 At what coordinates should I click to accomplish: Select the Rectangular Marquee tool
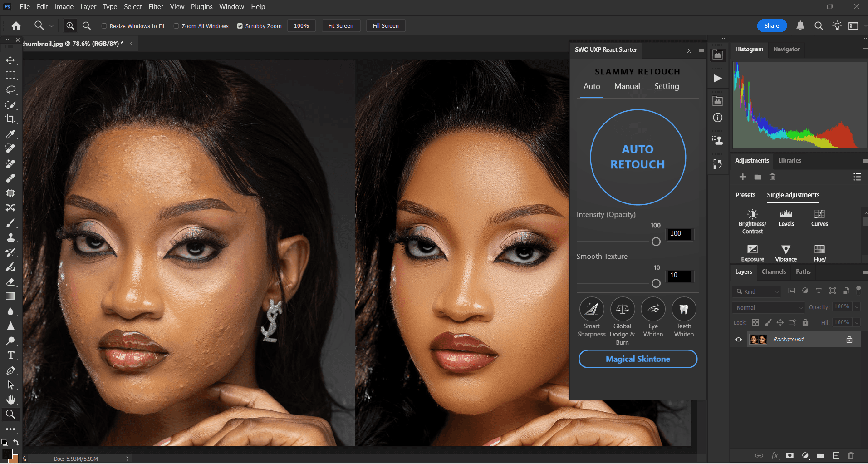tap(10, 75)
